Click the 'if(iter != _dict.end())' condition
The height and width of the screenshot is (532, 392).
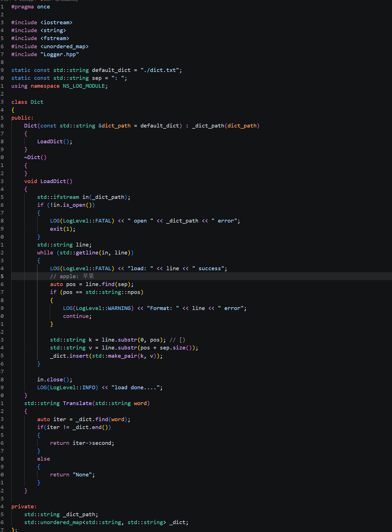74,427
